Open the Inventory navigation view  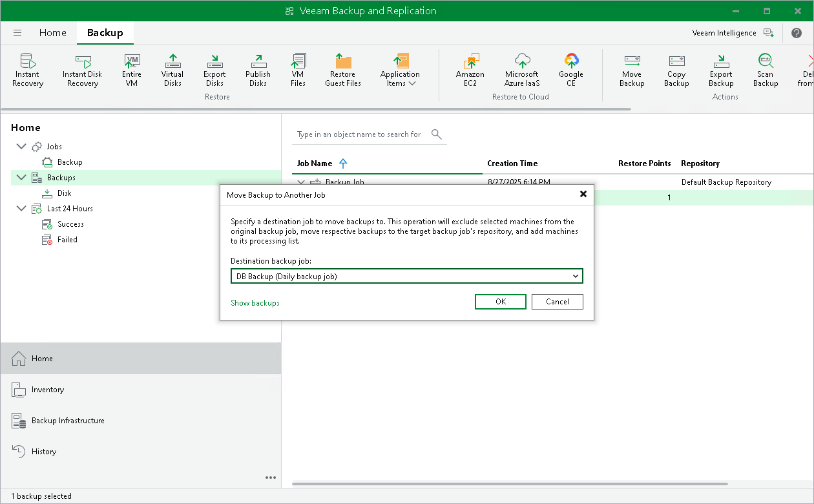[141, 390]
